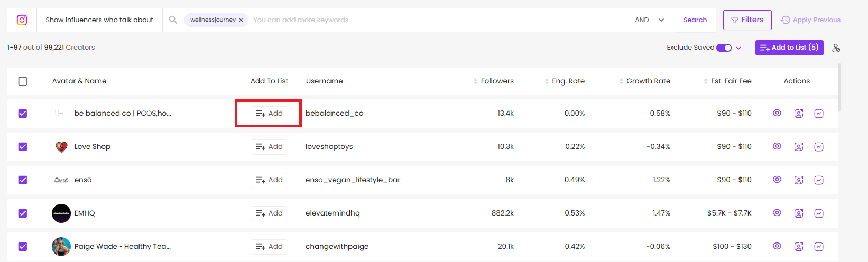Uncheck the Love Shop row checkbox
868x262 pixels.
pos(23,147)
